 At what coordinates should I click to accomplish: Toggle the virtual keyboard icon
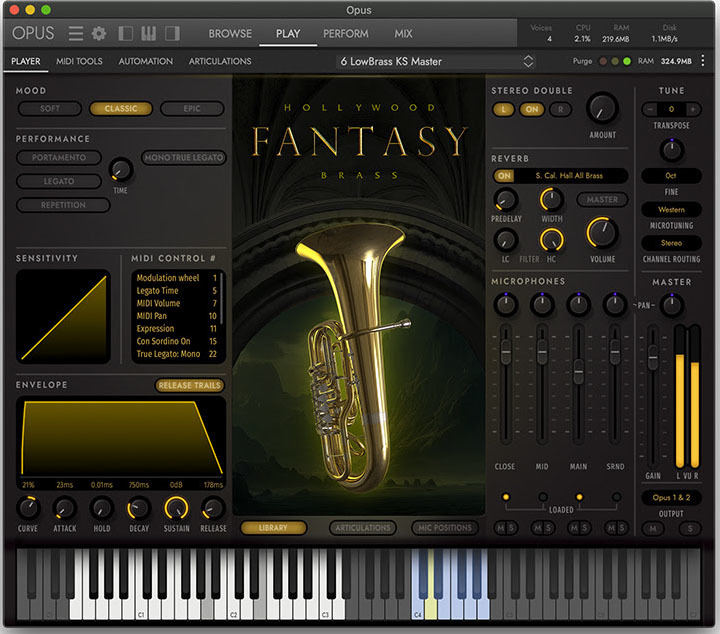click(x=148, y=34)
